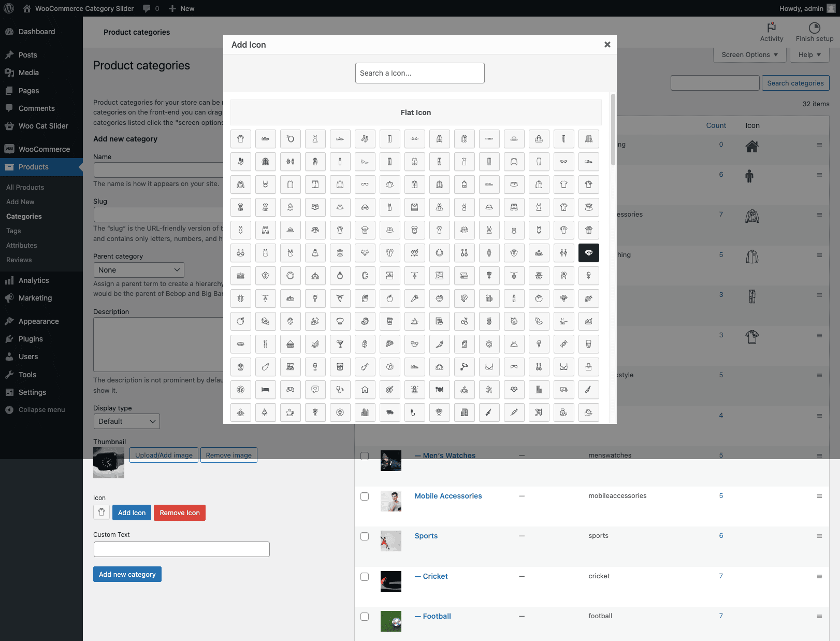Open WooCommerce in the sidebar
Screen dimensions: 840x641
(44, 149)
